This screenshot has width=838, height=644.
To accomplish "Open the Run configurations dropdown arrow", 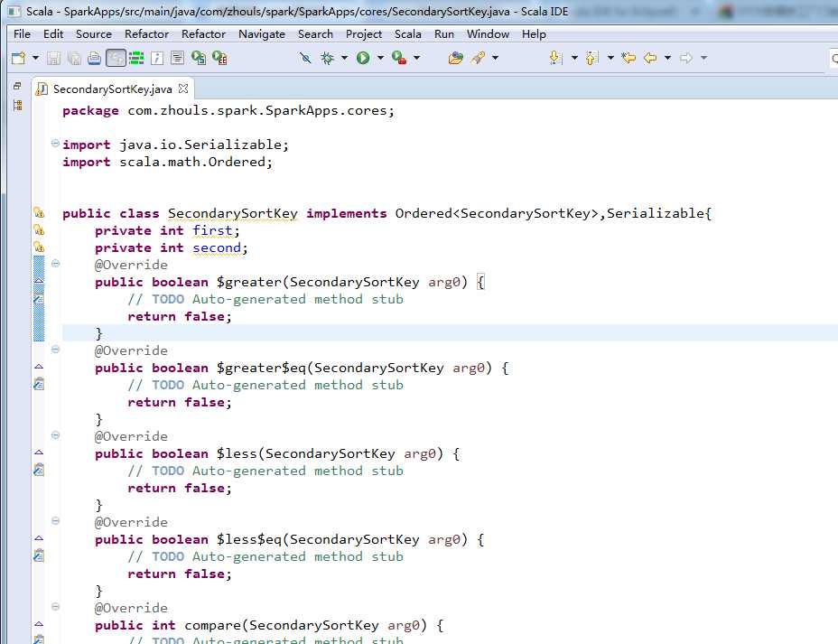I will coord(380,58).
